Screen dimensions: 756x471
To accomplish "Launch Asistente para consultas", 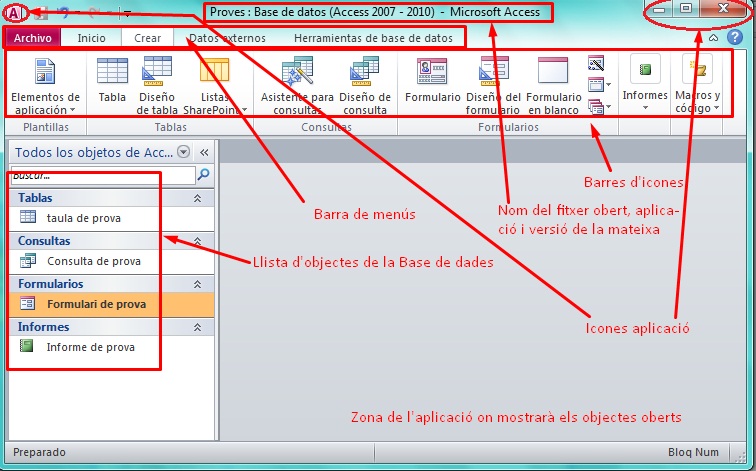I will point(297,85).
